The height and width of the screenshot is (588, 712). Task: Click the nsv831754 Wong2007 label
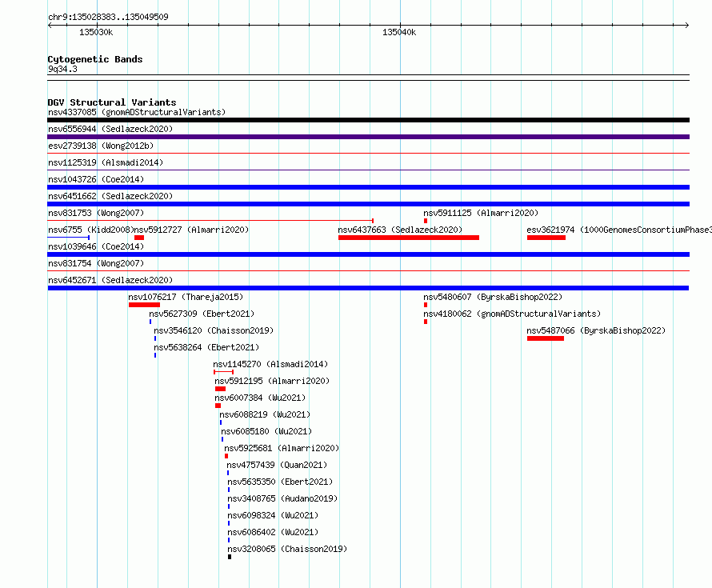pyautogui.click(x=96, y=263)
